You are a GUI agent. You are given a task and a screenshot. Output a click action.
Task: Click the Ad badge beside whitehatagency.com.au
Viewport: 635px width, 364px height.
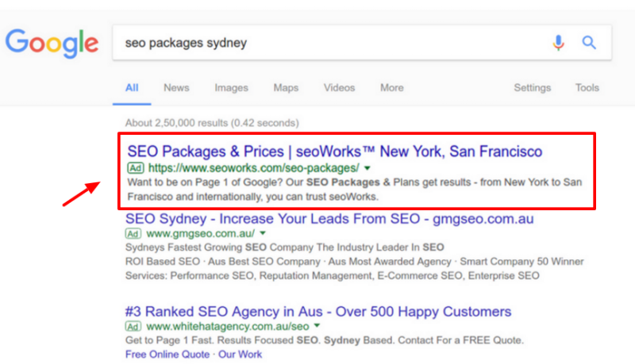[135, 326]
